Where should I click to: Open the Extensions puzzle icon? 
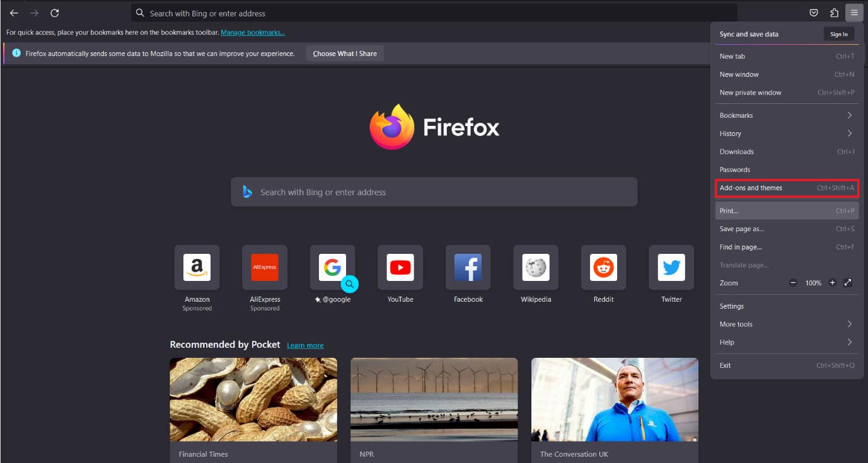coord(834,13)
